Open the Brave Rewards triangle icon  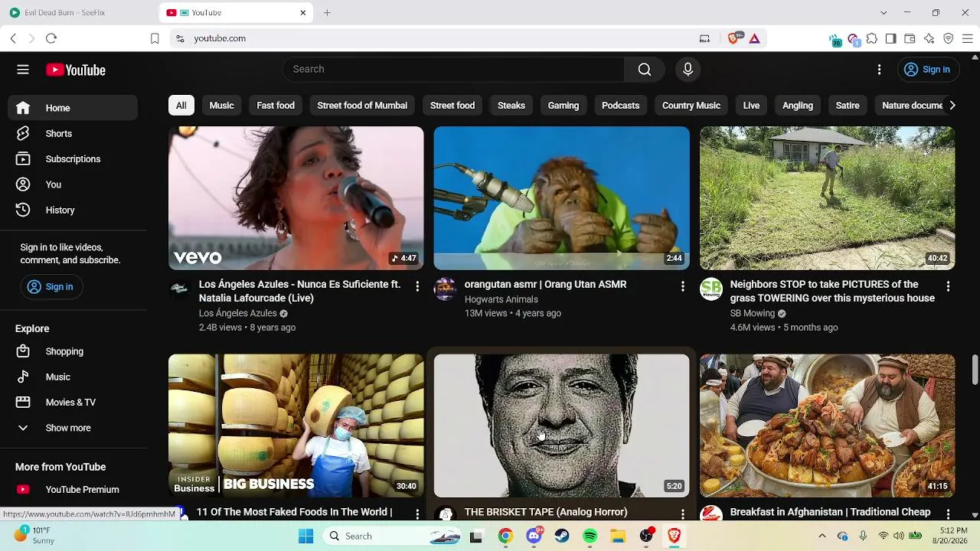(754, 38)
